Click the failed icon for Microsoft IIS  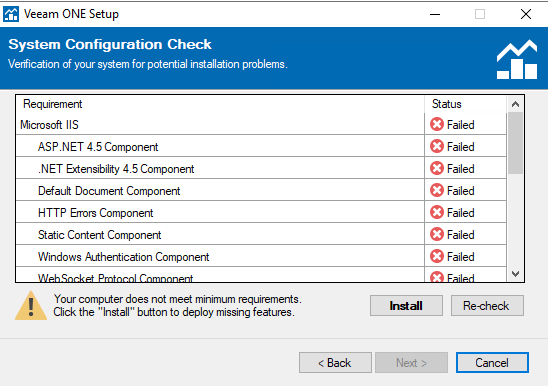coord(437,124)
